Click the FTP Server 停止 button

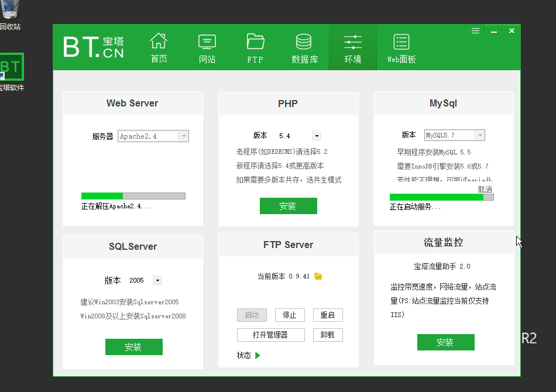(290, 315)
